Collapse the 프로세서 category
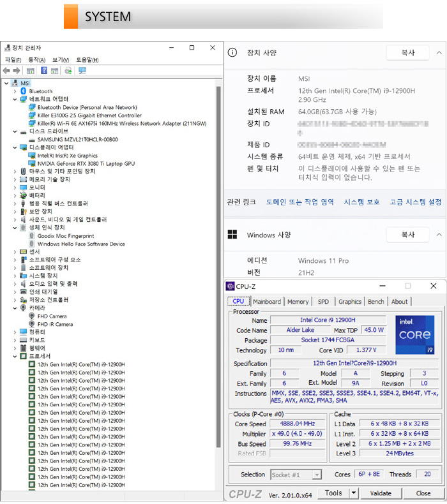Viewport: 447px width, 504px height. [x=15, y=357]
